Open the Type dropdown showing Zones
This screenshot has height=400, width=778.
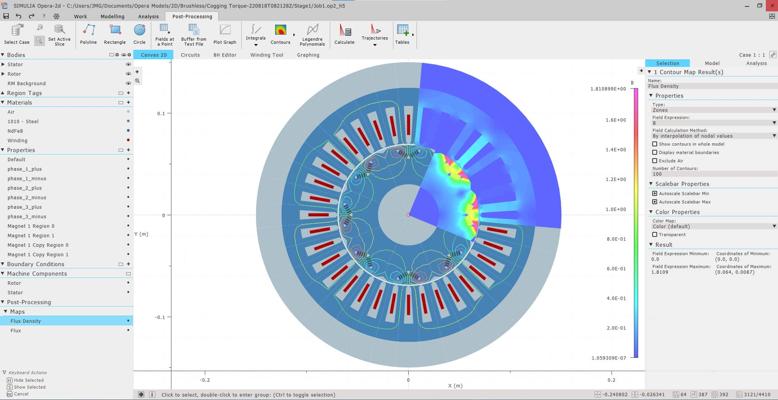711,110
